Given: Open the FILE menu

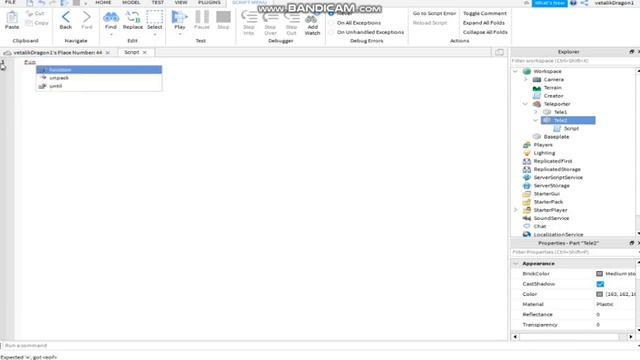Looking at the screenshot, I should (10, 2).
